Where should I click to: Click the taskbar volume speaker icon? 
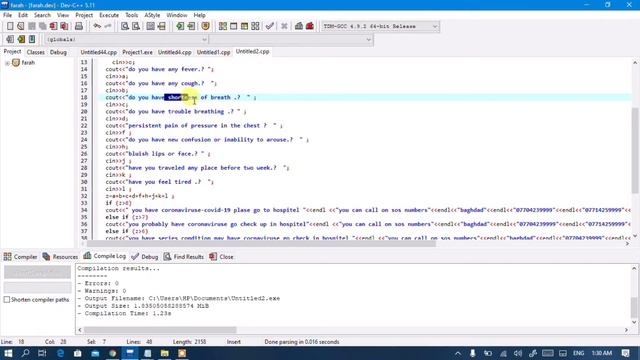(518, 353)
